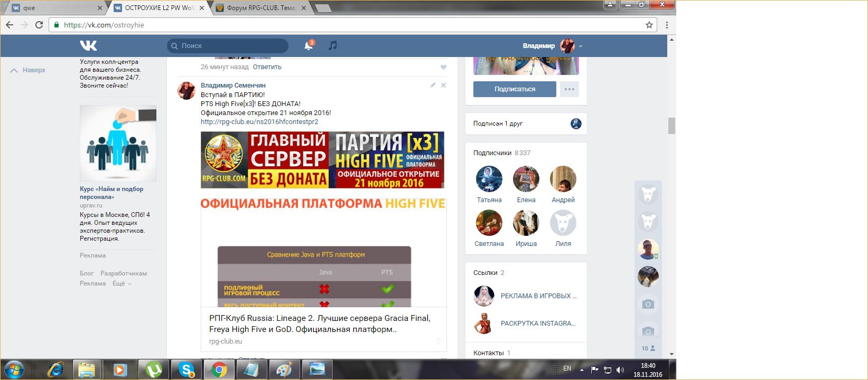Screen dimensions: 868x380
Task: Go back to the previous page
Action: point(10,25)
